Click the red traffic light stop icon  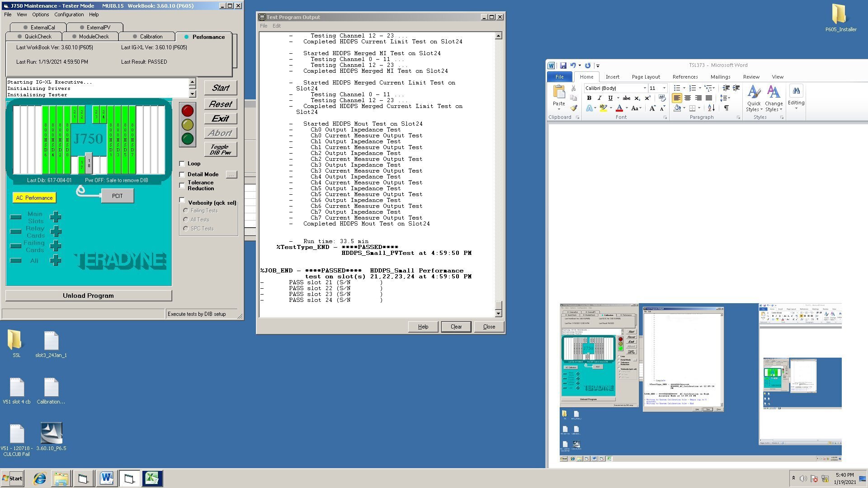pyautogui.click(x=188, y=110)
